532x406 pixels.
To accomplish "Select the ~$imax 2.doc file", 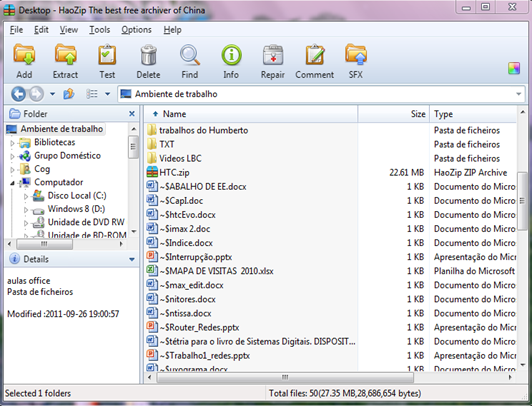I will [x=185, y=229].
